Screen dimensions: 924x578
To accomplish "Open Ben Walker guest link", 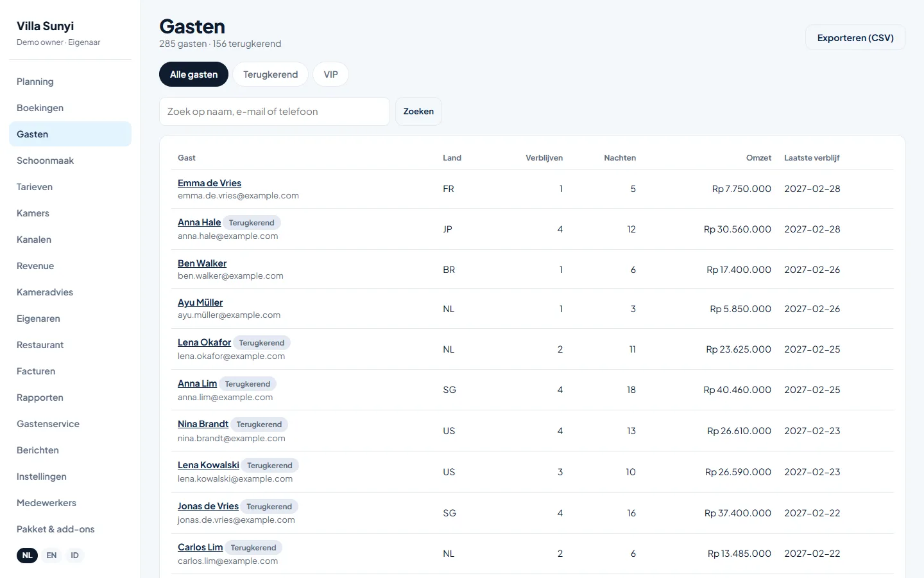I will click(x=202, y=263).
